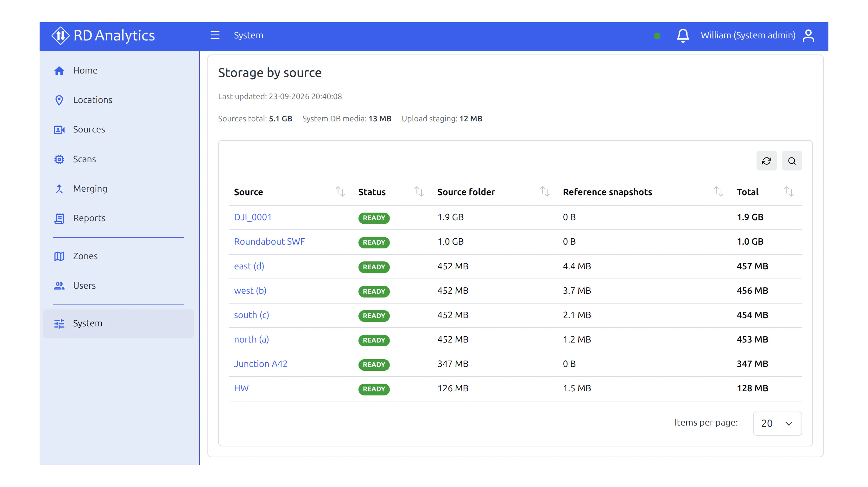The width and height of the screenshot is (868, 487).
Task: Open HW source link
Action: pos(241,388)
